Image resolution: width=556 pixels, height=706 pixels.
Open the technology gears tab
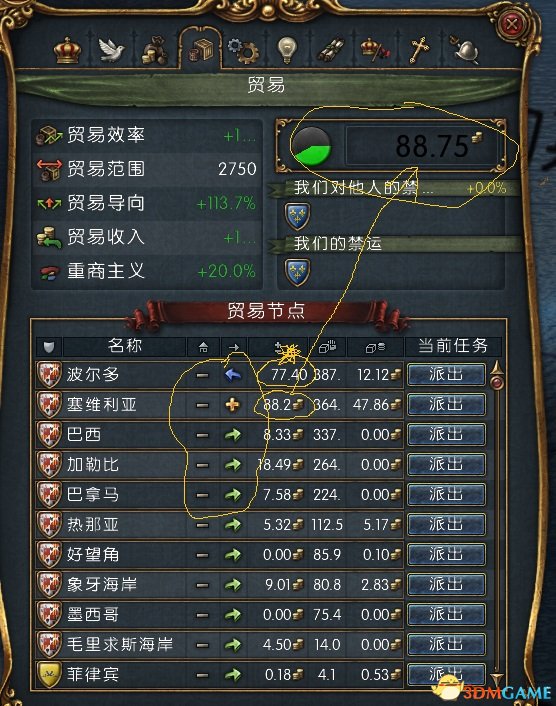click(x=243, y=50)
